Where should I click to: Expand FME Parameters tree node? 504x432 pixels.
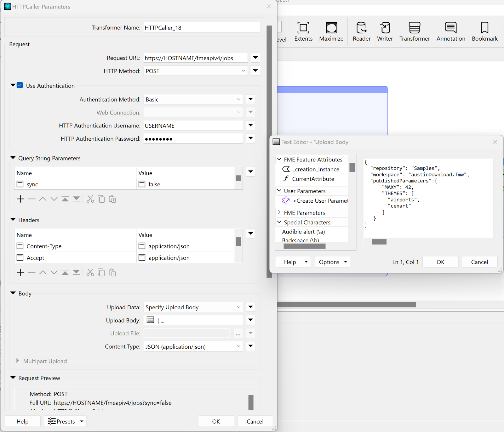point(279,213)
